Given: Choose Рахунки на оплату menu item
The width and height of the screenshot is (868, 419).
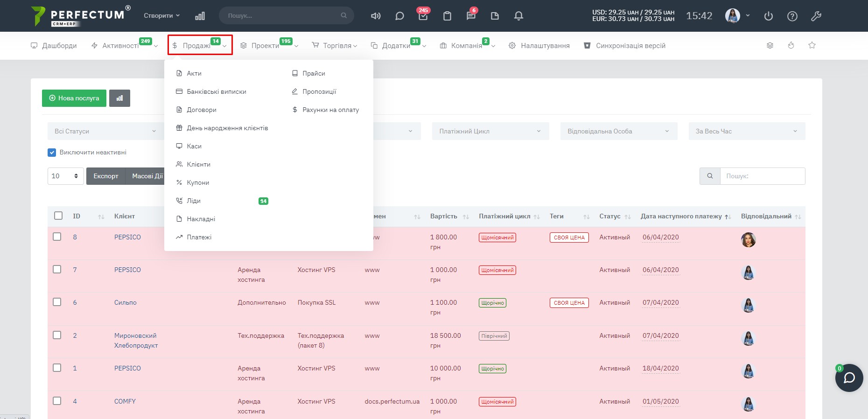Looking at the screenshot, I should pos(330,110).
